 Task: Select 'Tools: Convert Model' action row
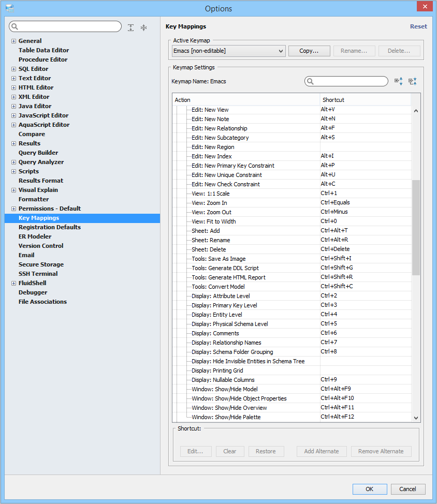(292, 287)
